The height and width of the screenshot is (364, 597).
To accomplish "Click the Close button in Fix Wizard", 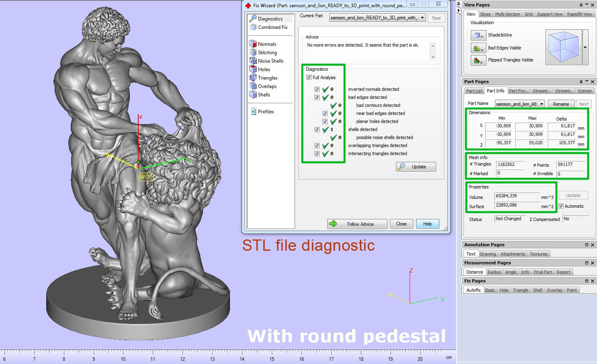I will coord(401,224).
